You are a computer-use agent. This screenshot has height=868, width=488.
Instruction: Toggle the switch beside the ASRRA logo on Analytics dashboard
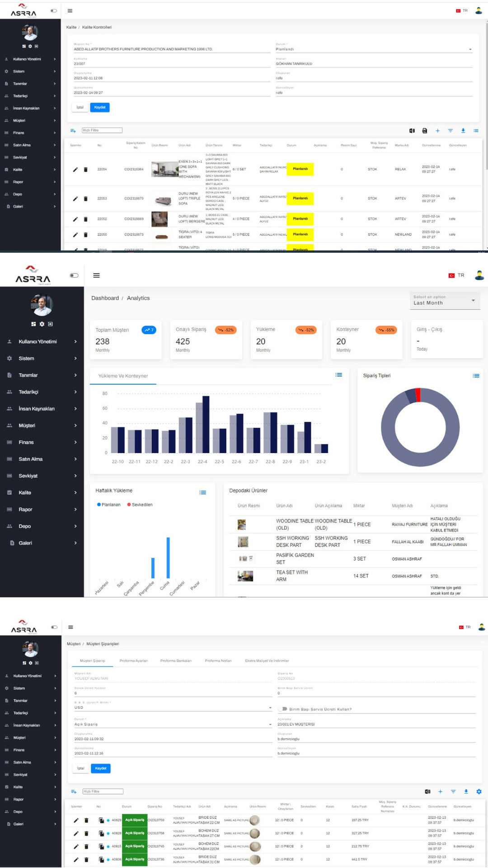coord(74,275)
